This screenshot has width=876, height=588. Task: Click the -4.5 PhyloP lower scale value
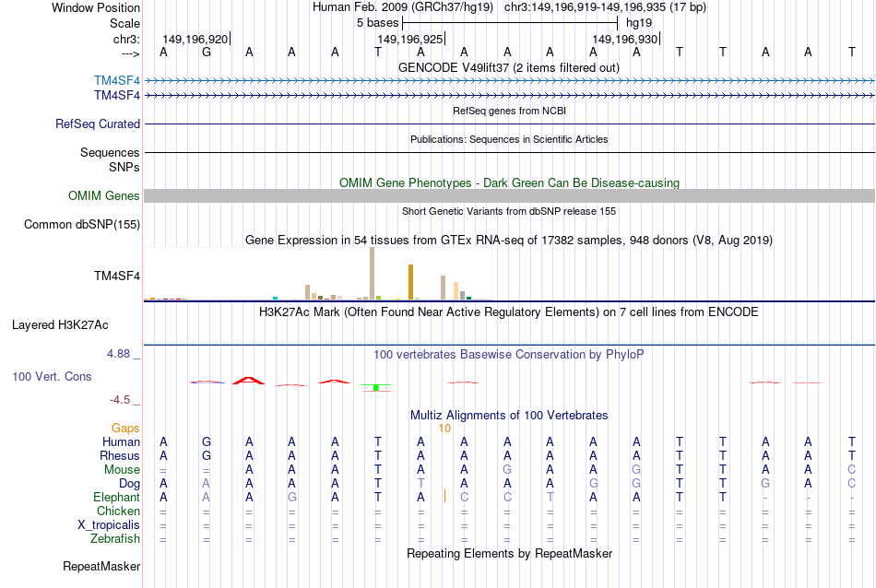tap(120, 400)
